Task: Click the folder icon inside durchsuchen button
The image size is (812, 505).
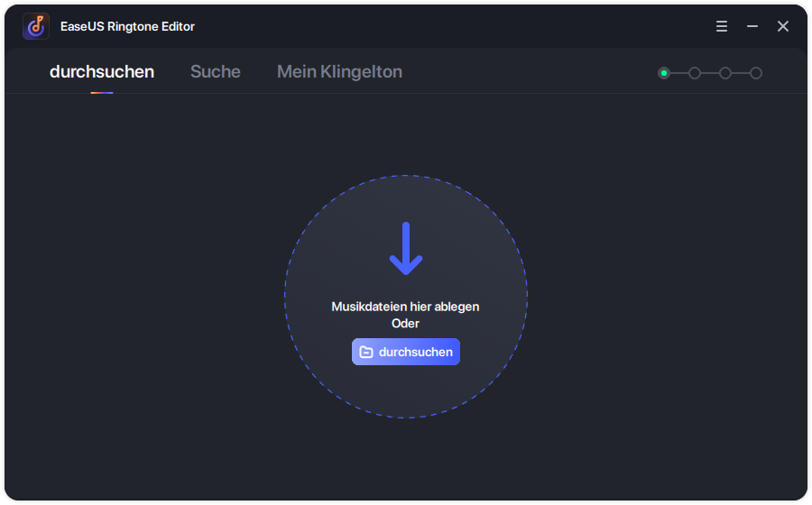Action: (x=366, y=352)
